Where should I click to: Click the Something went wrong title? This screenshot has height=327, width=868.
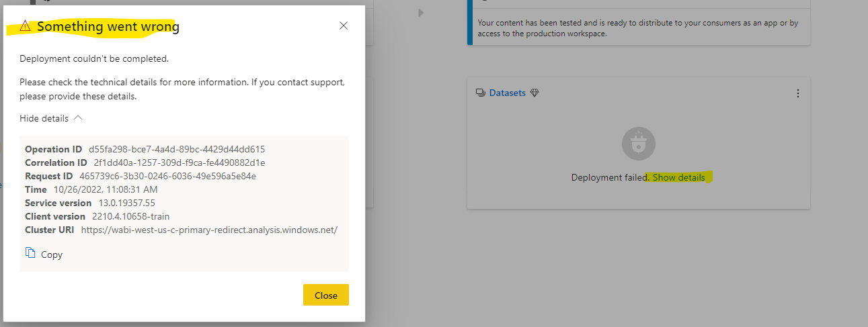[108, 27]
